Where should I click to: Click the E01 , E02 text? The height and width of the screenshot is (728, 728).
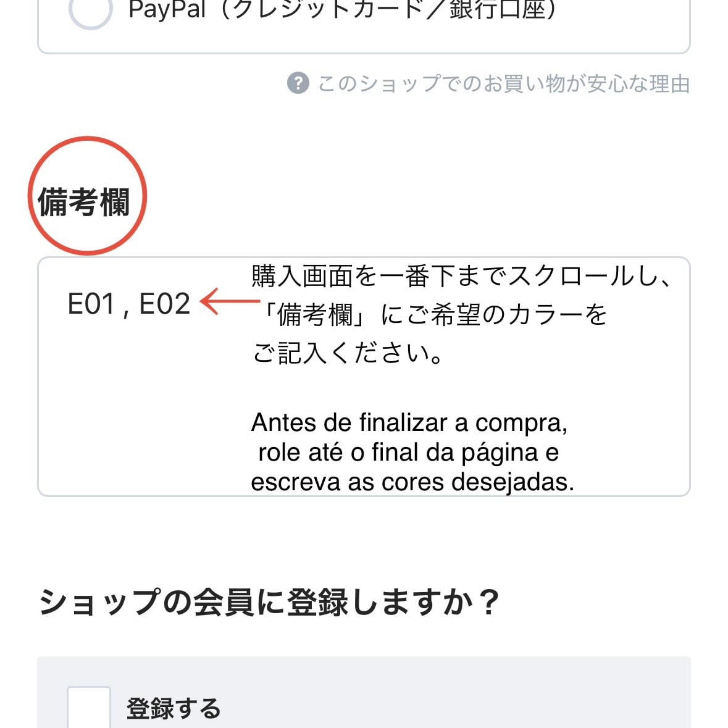click(x=128, y=304)
